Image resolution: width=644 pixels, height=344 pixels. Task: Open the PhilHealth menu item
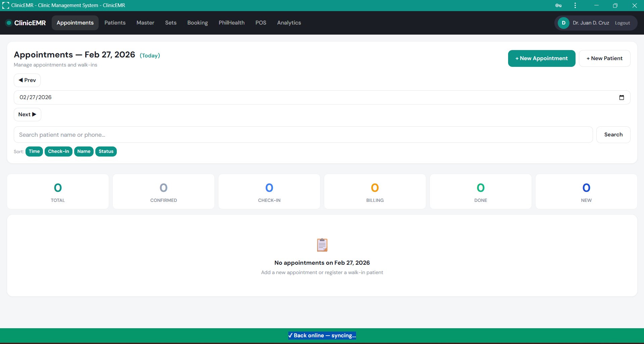click(231, 23)
